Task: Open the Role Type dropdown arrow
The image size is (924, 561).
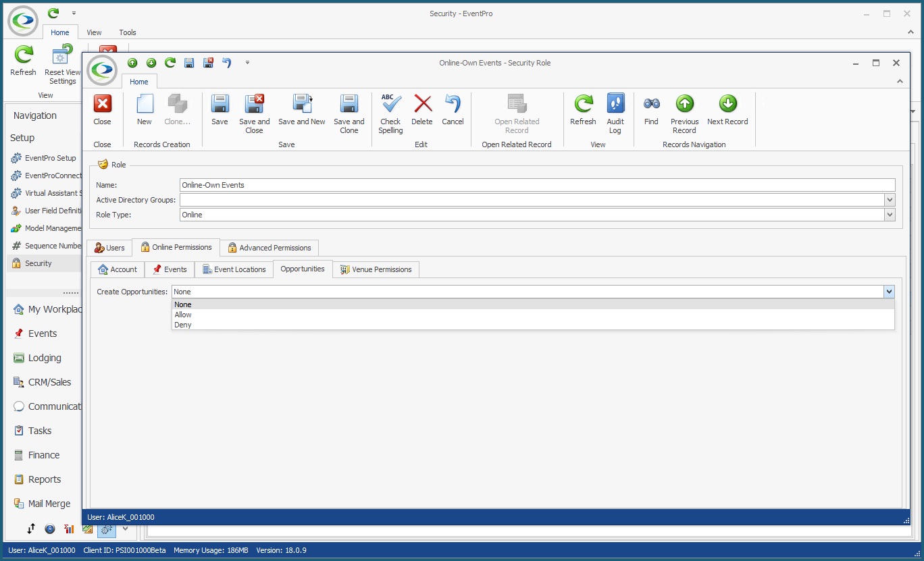Action: tap(890, 215)
